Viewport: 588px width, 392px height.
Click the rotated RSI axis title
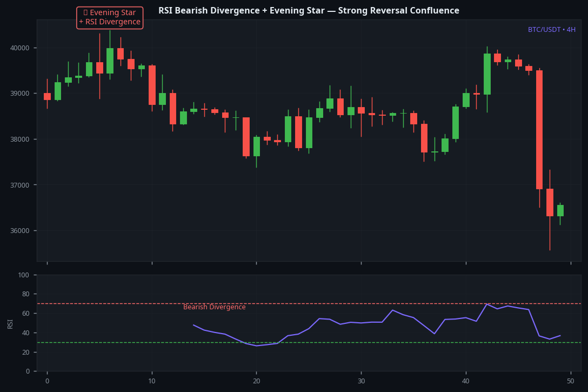[10, 324]
